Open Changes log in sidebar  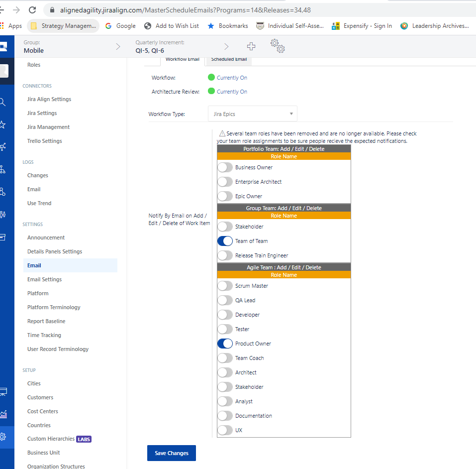coord(38,175)
